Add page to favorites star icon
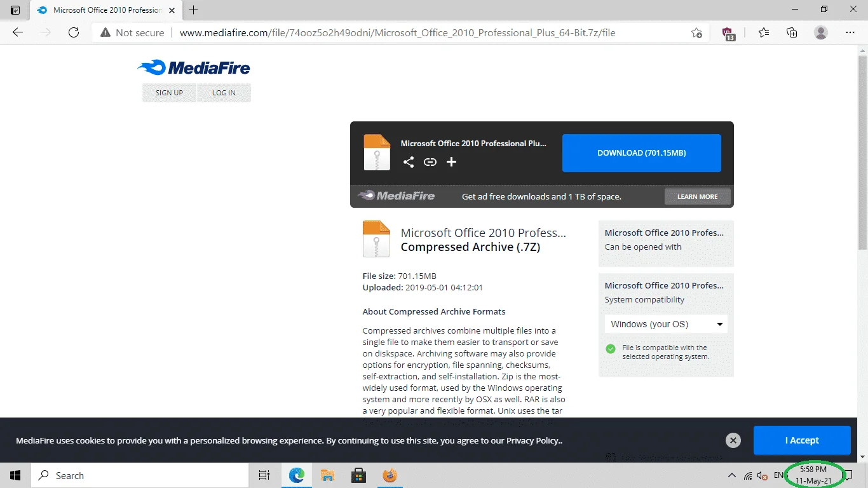868x488 pixels. (x=697, y=32)
